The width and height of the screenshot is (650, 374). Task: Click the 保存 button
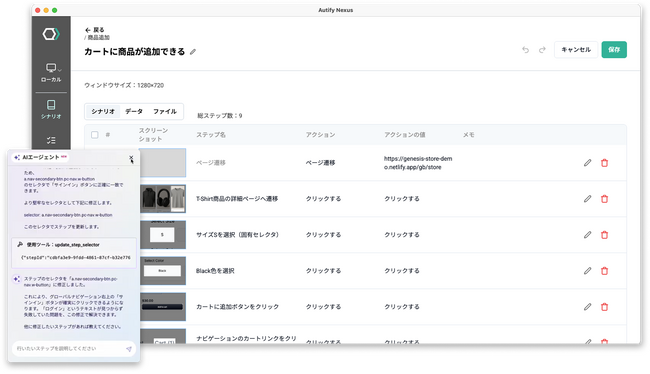(x=614, y=50)
